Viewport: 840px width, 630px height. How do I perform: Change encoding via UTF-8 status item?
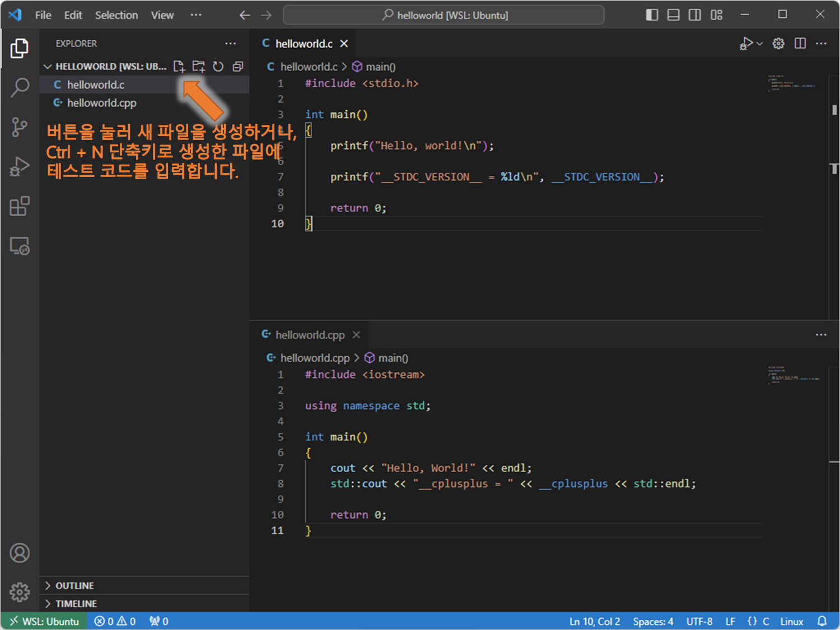pos(699,621)
